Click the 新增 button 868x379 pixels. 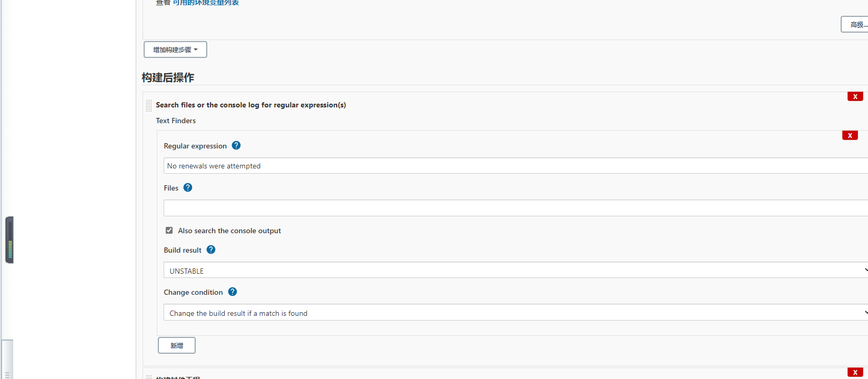tap(177, 345)
